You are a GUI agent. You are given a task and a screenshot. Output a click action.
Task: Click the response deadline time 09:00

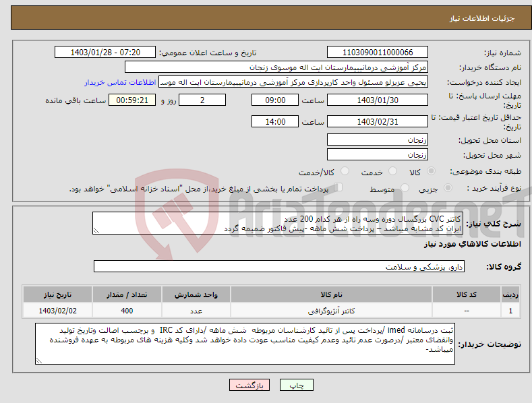pos(275,100)
